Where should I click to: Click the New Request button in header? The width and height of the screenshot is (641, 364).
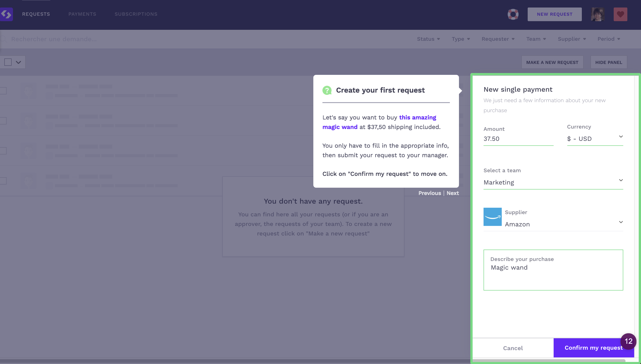(x=555, y=14)
